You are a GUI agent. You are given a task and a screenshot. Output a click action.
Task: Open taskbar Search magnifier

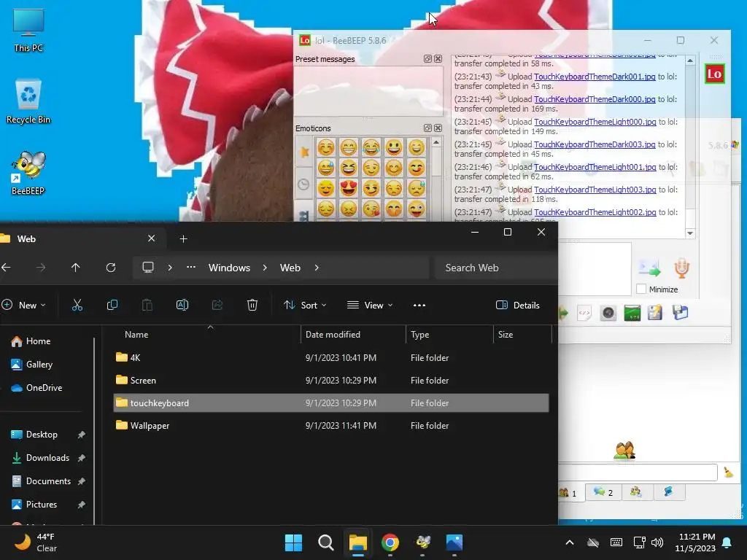326,542
